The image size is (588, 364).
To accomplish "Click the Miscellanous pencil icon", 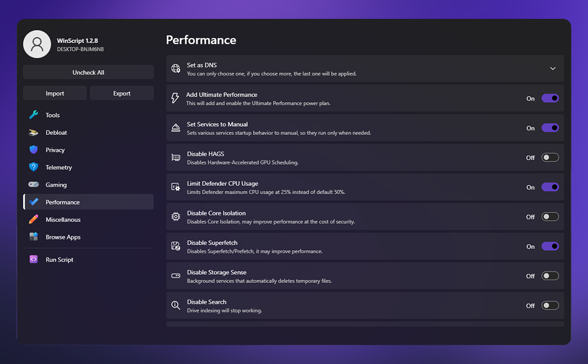I will pos(34,219).
